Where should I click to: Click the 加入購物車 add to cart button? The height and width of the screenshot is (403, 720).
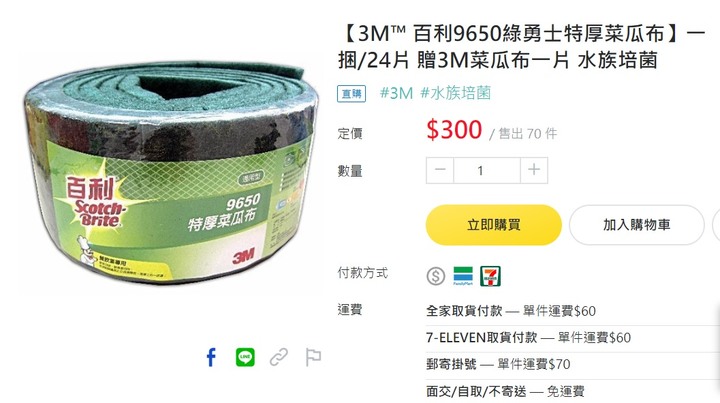click(636, 225)
